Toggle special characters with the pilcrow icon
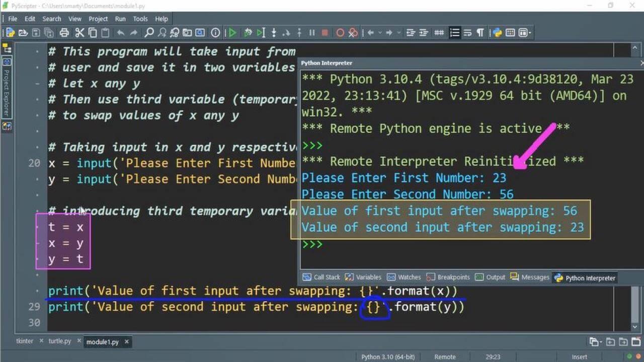Viewport: 644px width, 362px height. point(480,32)
